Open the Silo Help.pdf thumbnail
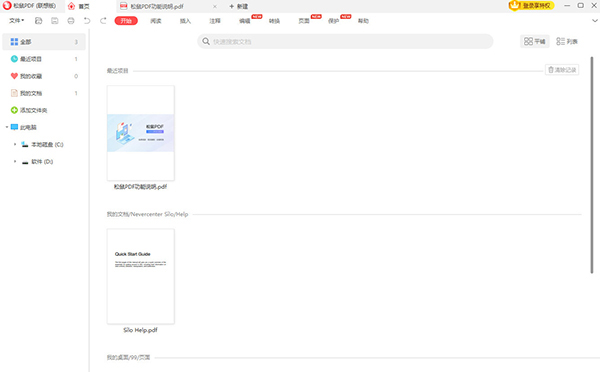The width and height of the screenshot is (600, 372). tap(141, 276)
